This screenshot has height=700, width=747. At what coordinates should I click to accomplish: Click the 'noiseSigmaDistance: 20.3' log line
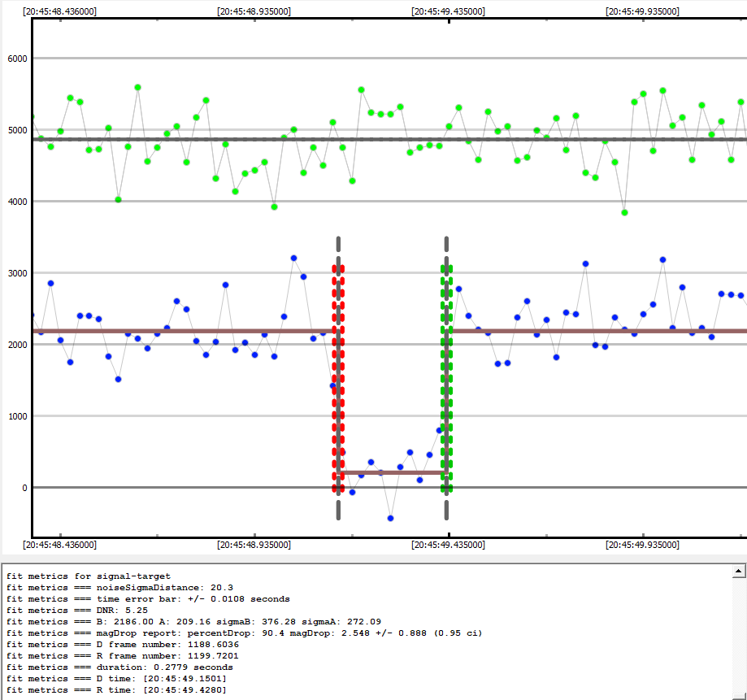119,588
